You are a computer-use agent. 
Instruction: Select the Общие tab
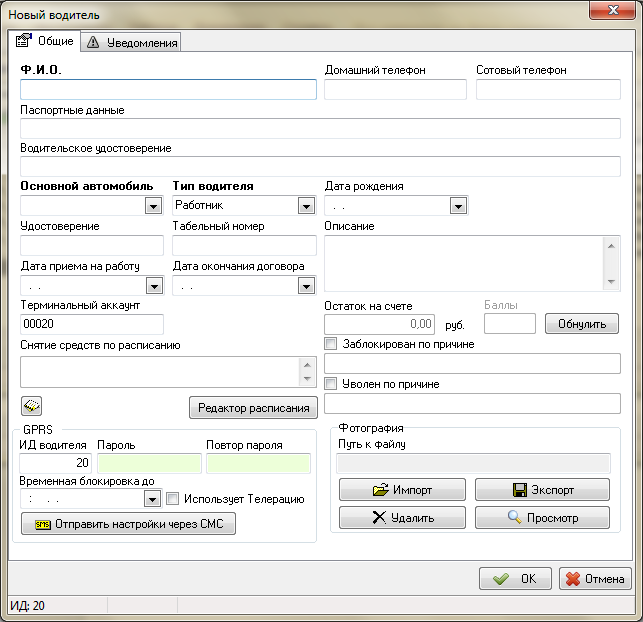45,41
